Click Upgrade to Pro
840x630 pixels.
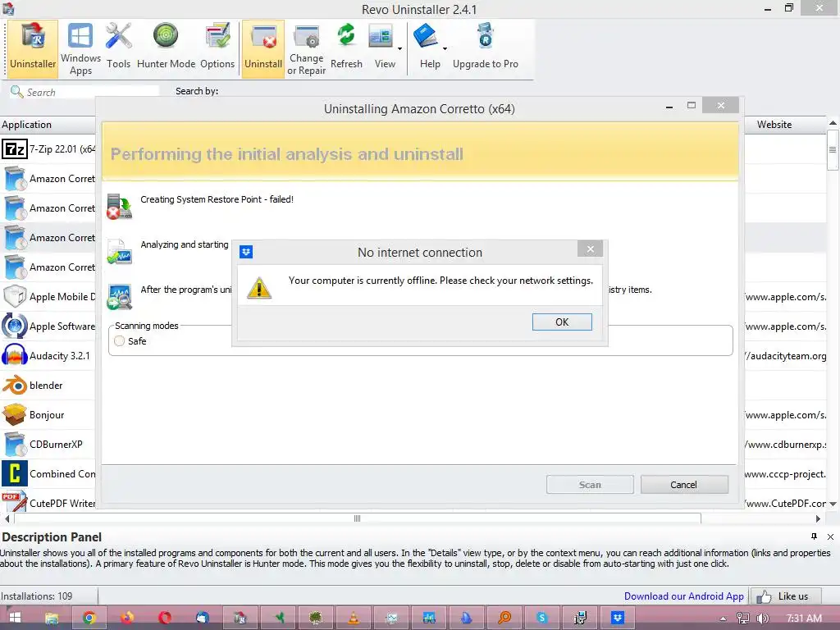(x=486, y=48)
